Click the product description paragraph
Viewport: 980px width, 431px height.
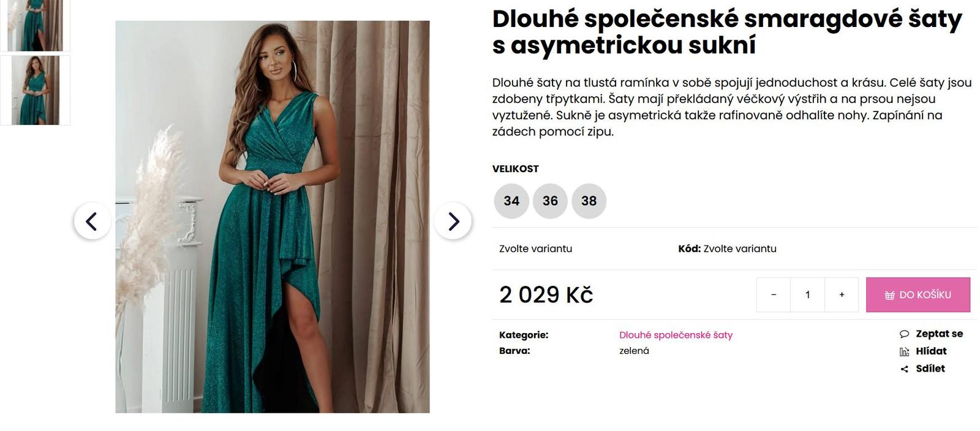[x=731, y=107]
